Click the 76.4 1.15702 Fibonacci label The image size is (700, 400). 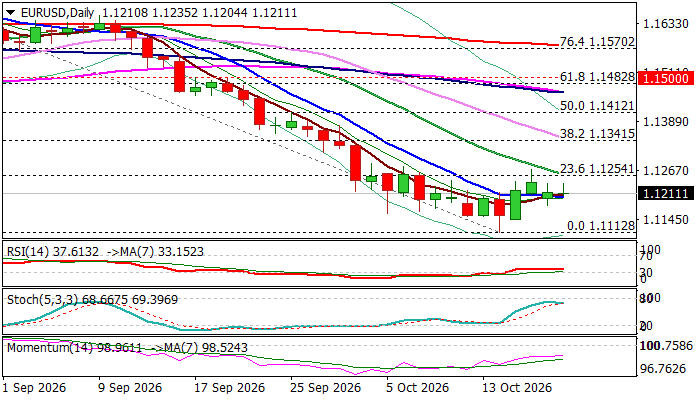tap(597, 42)
